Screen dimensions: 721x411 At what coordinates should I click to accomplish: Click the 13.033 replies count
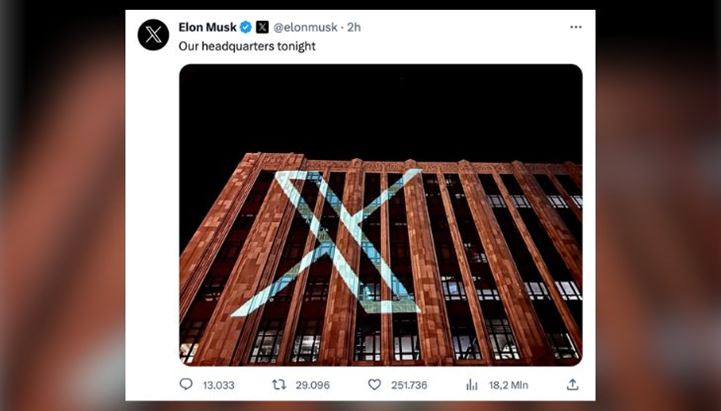click(x=219, y=384)
